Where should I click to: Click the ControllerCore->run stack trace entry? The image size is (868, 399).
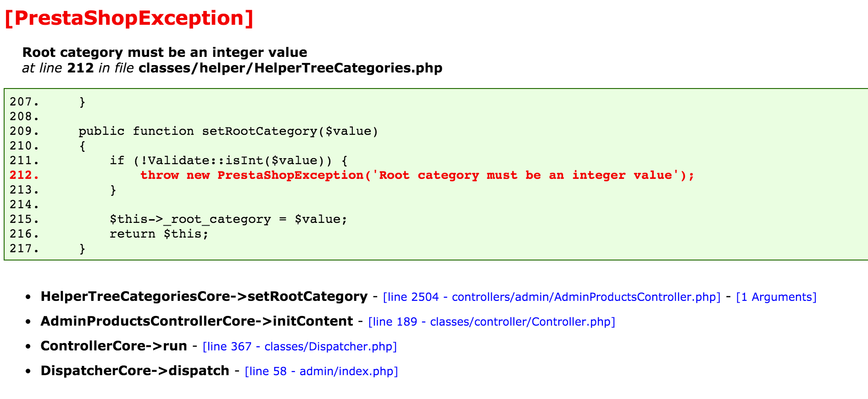114,346
